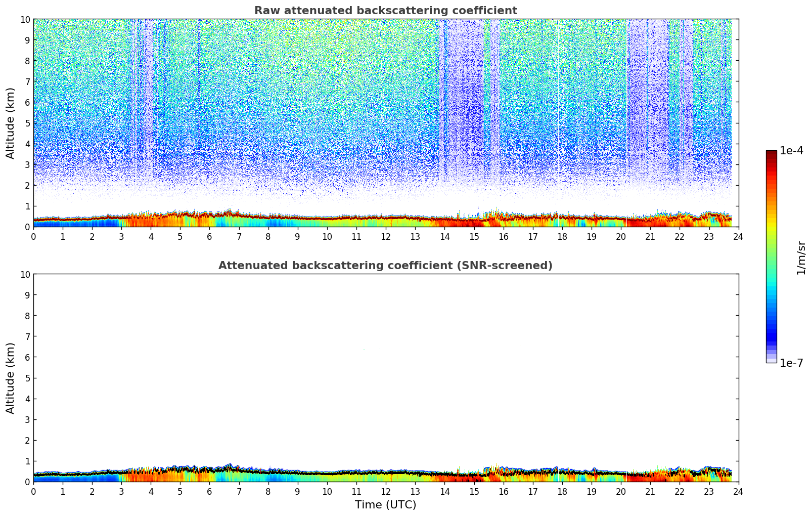Screen dimensions: 812x516
Task: Pick the white bottom end of the colorbar
Action: click(771, 361)
